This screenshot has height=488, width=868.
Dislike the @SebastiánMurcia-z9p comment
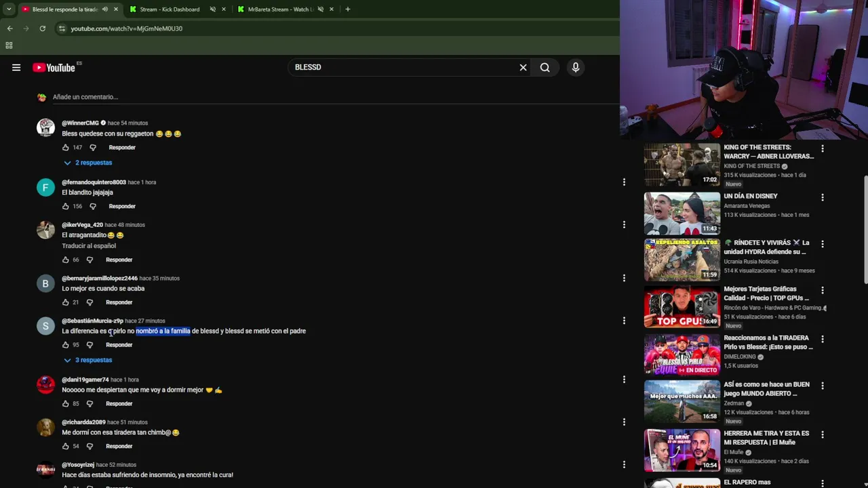point(90,345)
